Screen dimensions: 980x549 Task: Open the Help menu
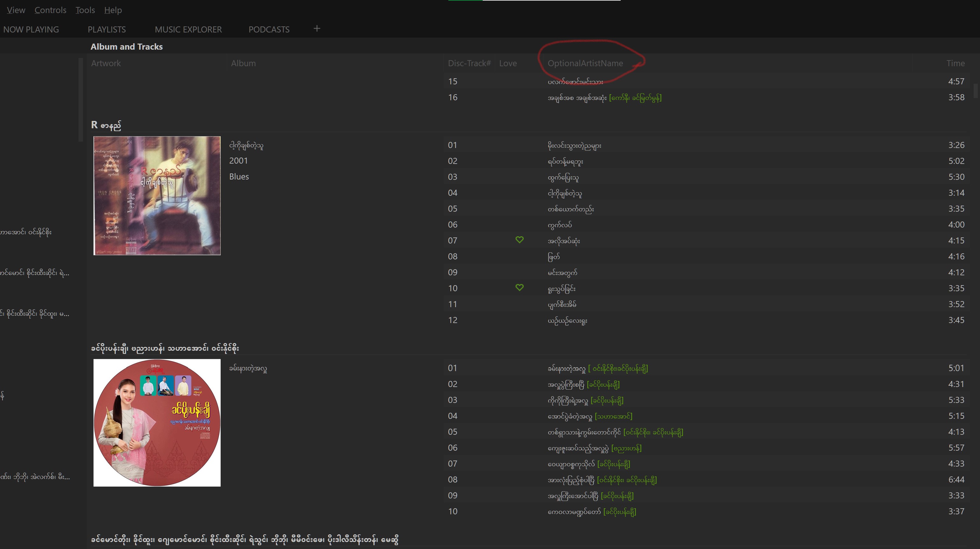(113, 10)
